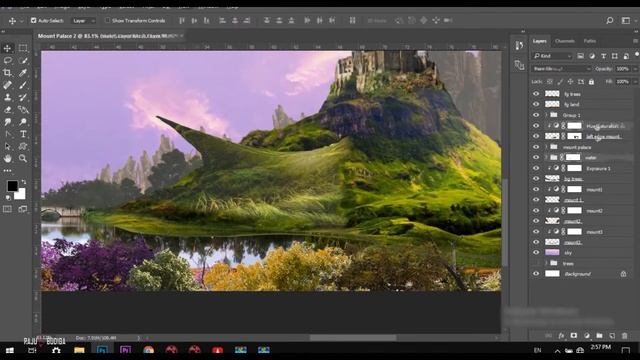This screenshot has height=360, width=640.
Task: Expand the water group folder
Action: (x=546, y=158)
